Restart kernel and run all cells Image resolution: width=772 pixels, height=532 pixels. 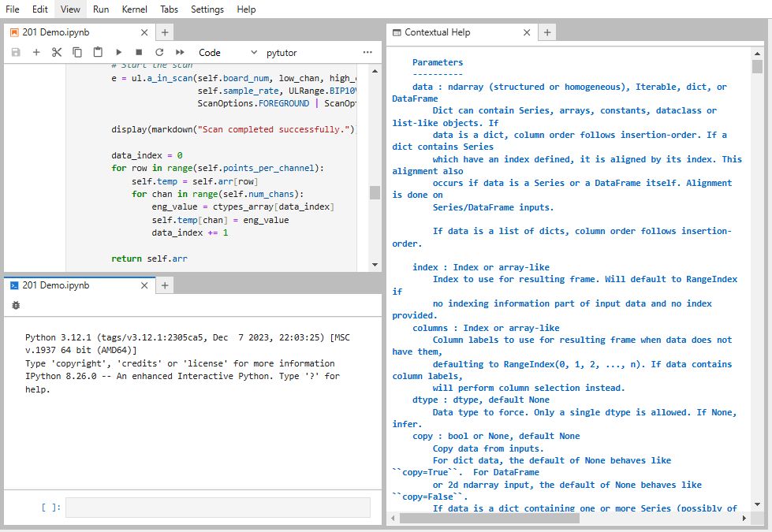180,52
